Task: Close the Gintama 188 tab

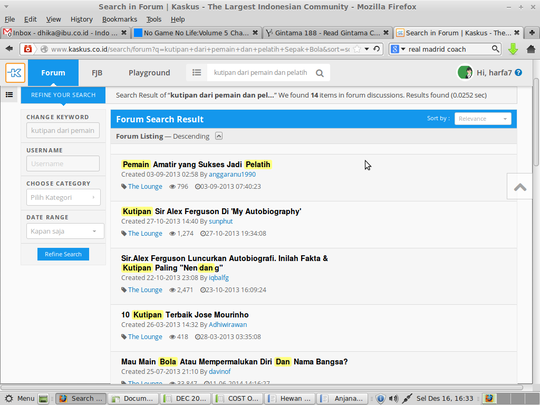Action: [386, 33]
